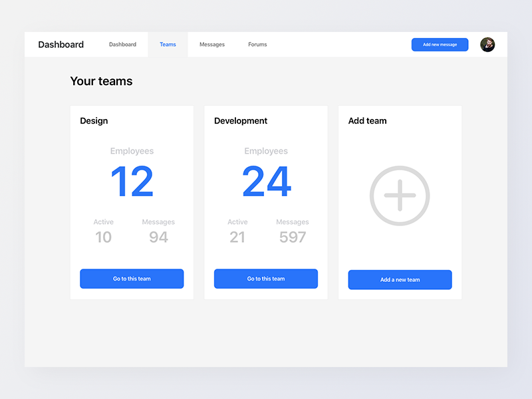532x399 pixels.
Task: Go to the Design team
Action: [132, 279]
